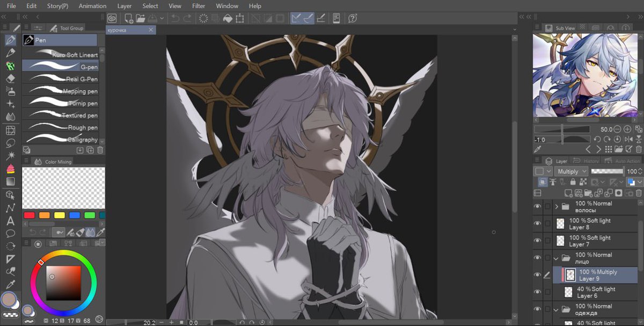Open Clip Studio launcher icon
Image resolution: width=644 pixels, height=326 pixels.
[x=113, y=18]
